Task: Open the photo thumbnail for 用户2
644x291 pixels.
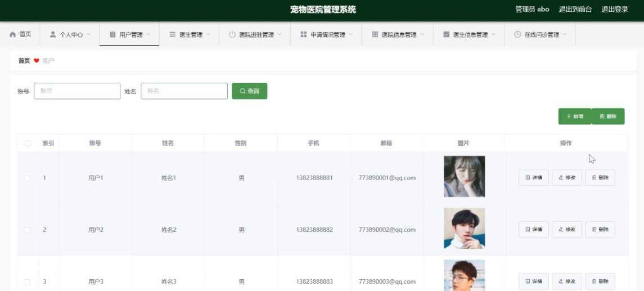Action: [464, 228]
